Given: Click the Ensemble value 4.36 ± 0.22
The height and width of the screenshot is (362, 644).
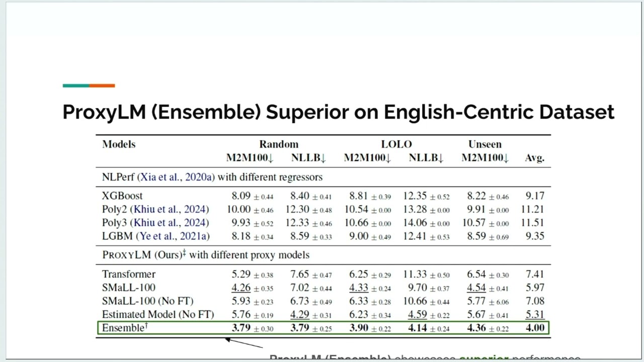Looking at the screenshot, I should [x=488, y=328].
